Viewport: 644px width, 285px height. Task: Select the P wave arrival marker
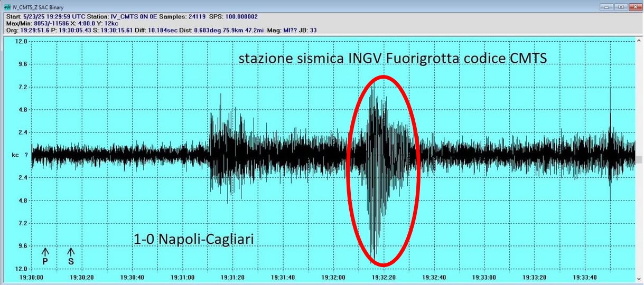click(x=45, y=256)
